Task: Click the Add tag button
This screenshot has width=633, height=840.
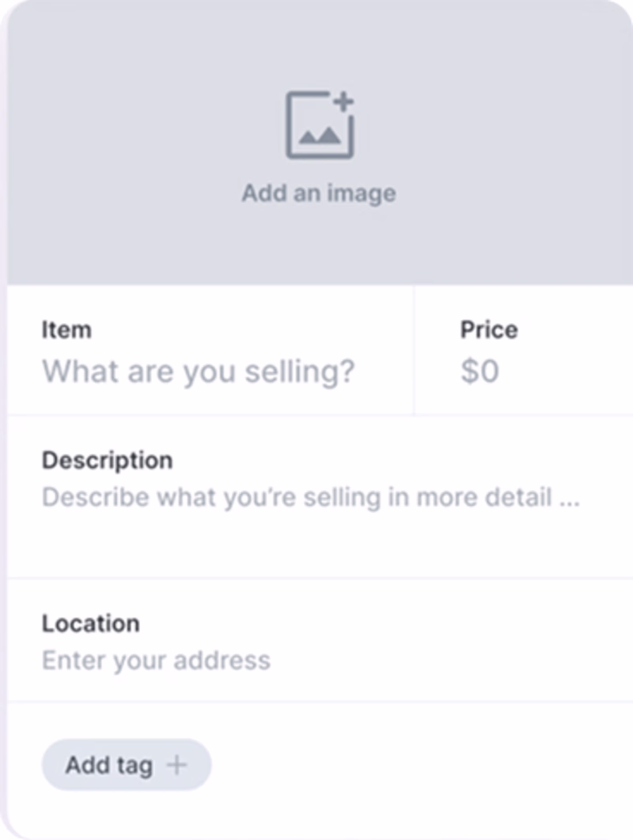Action: (127, 765)
